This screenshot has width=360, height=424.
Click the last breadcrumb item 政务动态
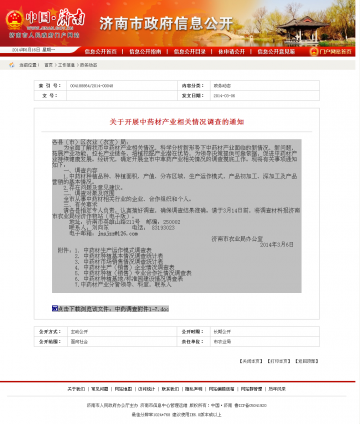click(x=88, y=65)
